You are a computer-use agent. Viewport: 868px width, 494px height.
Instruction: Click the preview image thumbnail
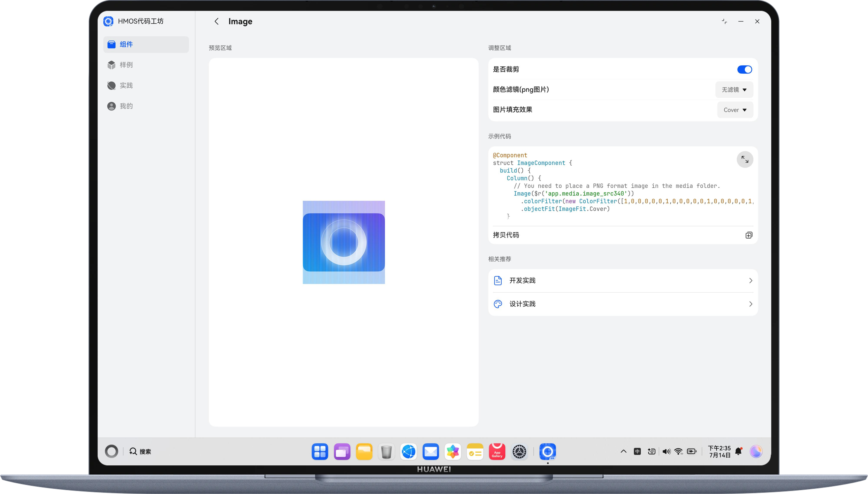point(344,242)
